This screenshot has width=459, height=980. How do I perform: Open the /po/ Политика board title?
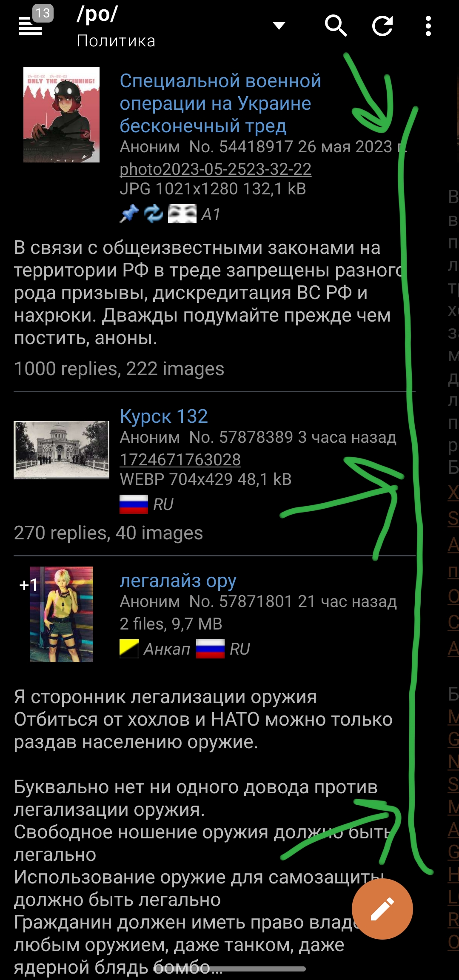[x=116, y=26]
